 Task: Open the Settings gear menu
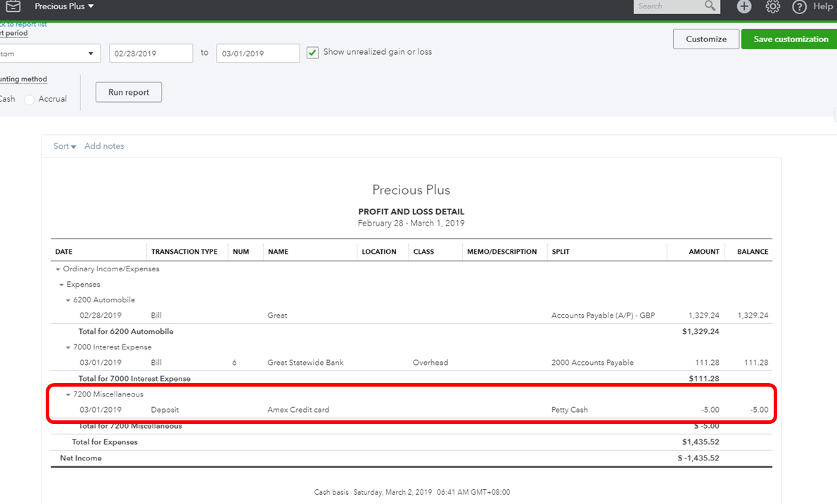tap(772, 6)
